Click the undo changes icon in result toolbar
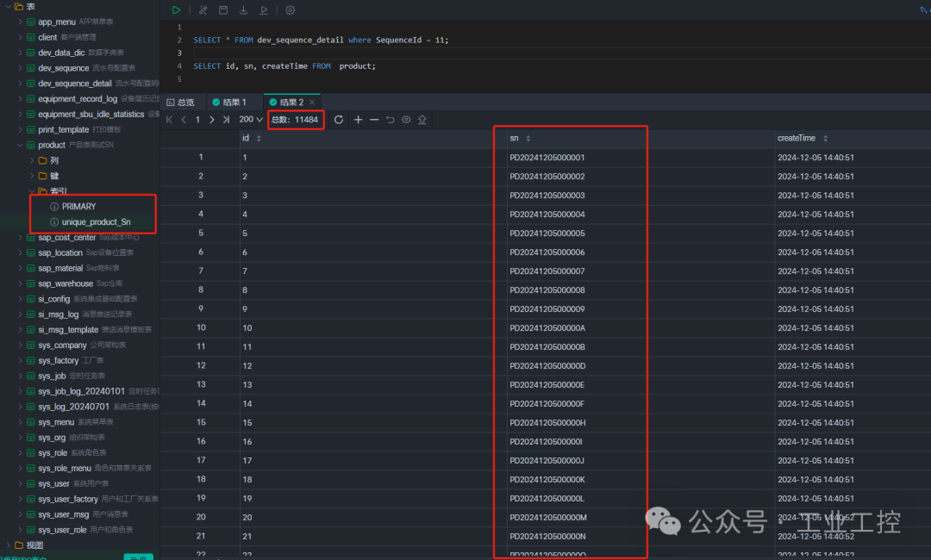The height and width of the screenshot is (560, 931). pos(391,120)
